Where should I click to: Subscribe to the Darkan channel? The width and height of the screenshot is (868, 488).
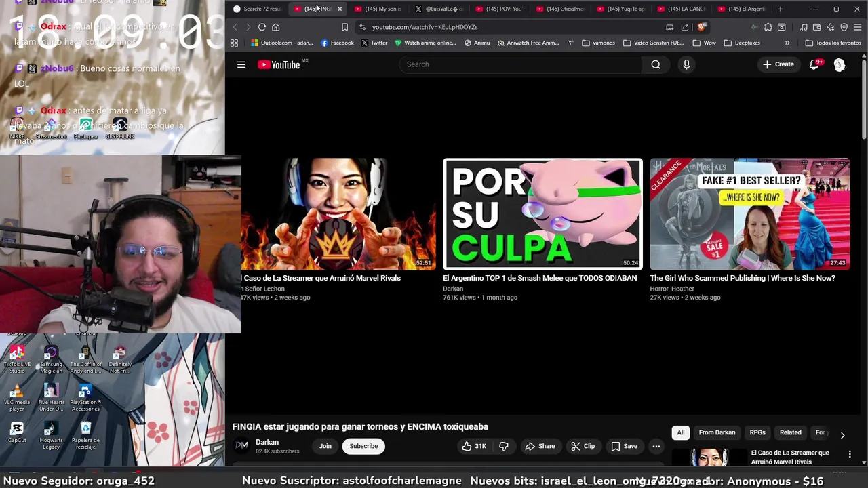click(x=363, y=446)
